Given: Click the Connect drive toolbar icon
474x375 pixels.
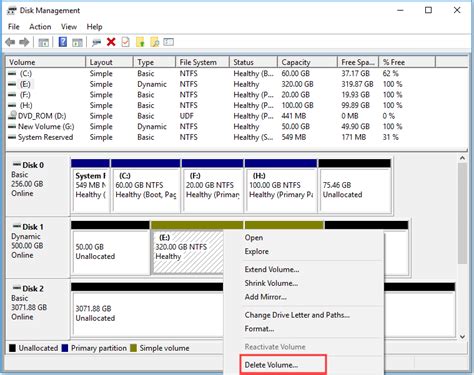Looking at the screenshot, I should 96,42.
